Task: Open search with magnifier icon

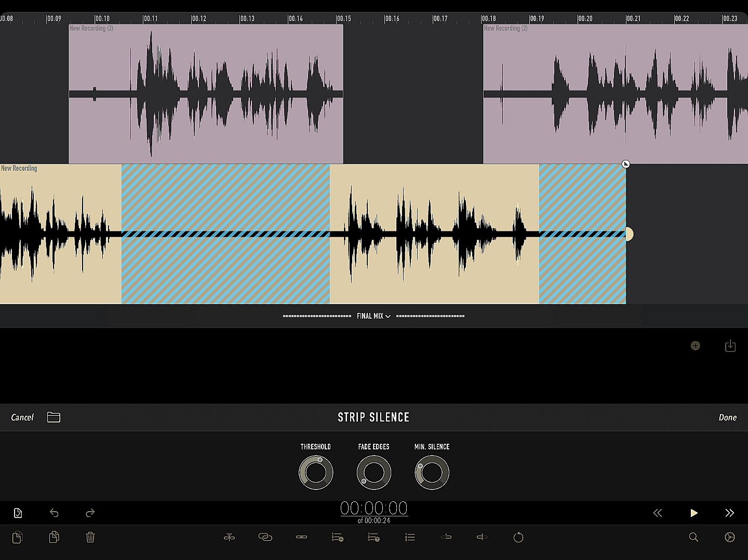Action: [693, 537]
